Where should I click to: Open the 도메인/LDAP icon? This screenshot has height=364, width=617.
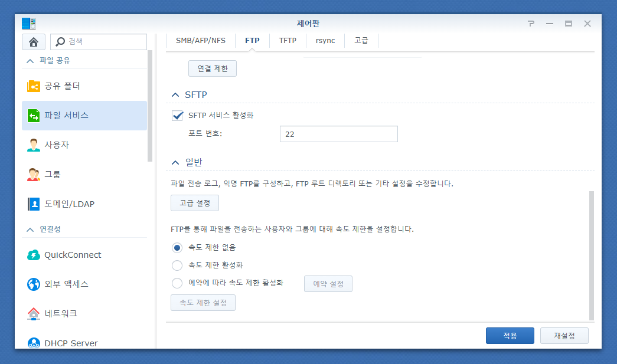(x=34, y=204)
